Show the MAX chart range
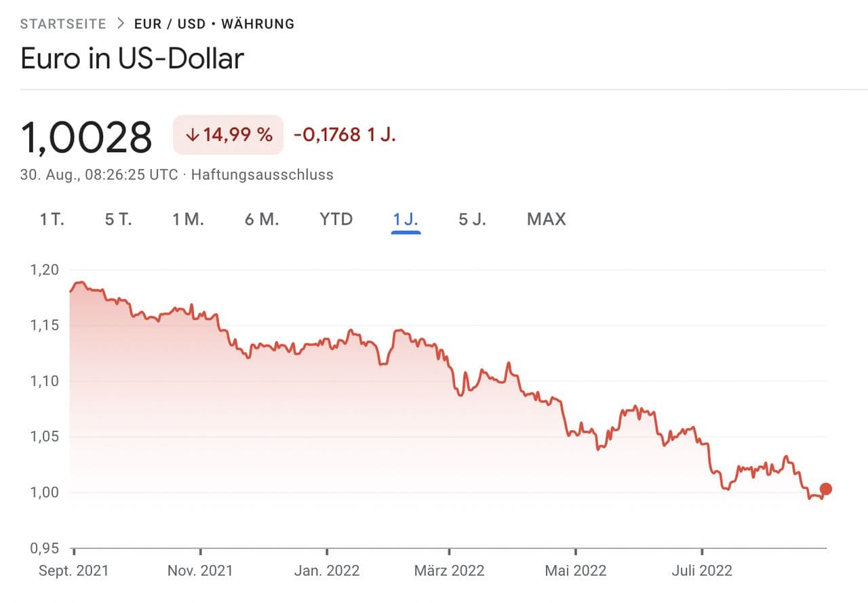Viewport: 868px width, 603px height. [546, 219]
